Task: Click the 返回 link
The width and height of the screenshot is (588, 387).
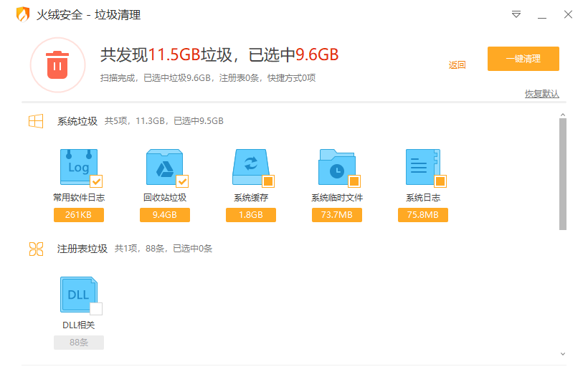Action: coord(457,64)
